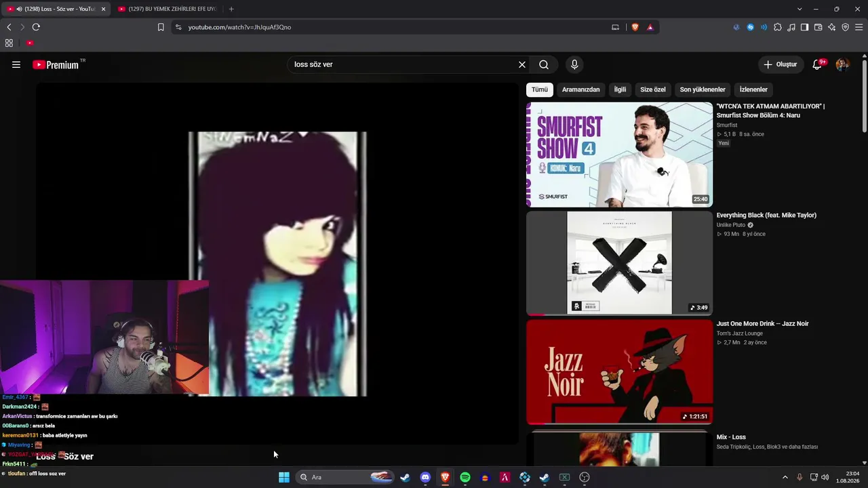Toggle the browser sidebar panel
This screenshot has height=488, width=868.
804,27
